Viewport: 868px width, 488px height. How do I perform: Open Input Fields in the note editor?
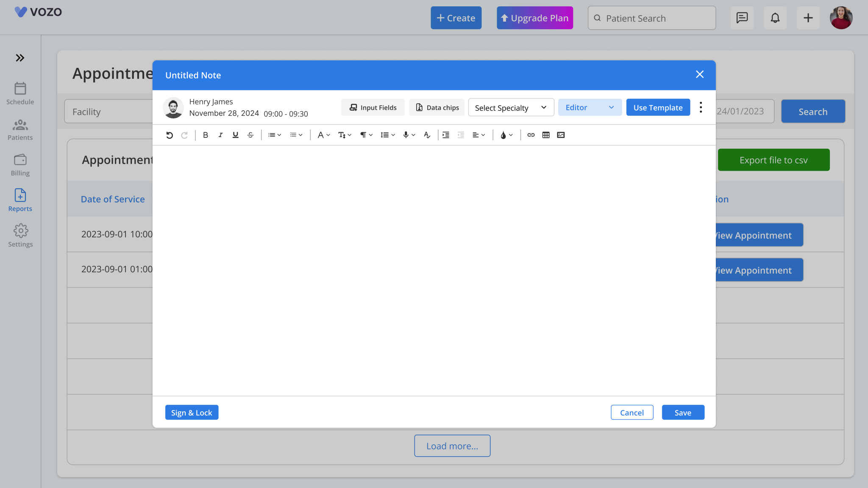[x=372, y=107]
